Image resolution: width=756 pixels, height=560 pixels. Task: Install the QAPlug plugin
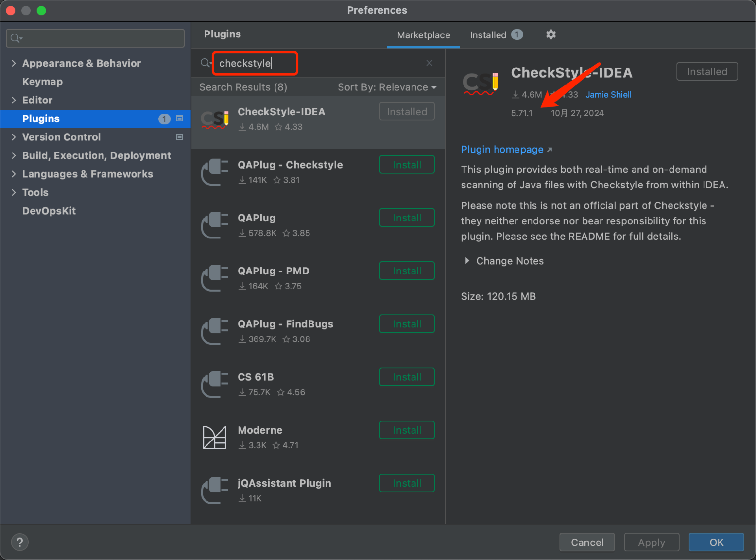tap(407, 218)
